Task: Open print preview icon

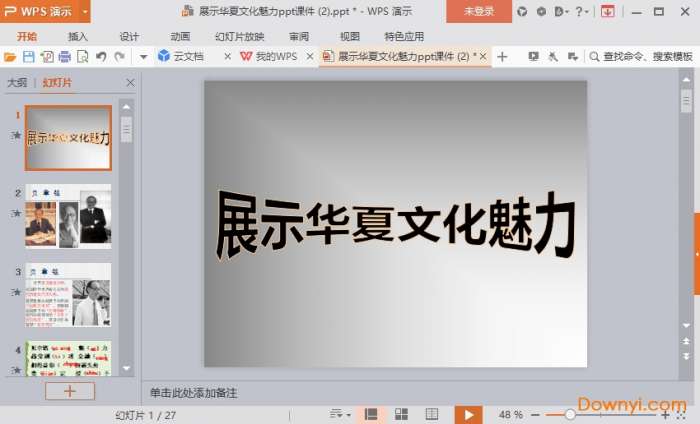Action: point(83,57)
